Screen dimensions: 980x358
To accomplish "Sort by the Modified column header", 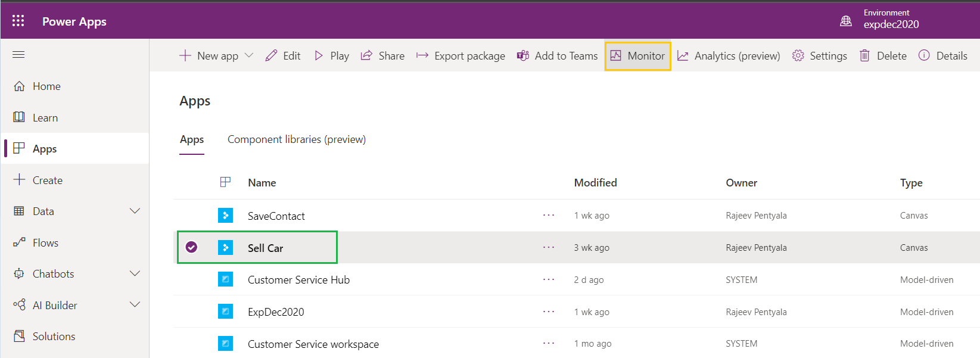I will [x=596, y=183].
